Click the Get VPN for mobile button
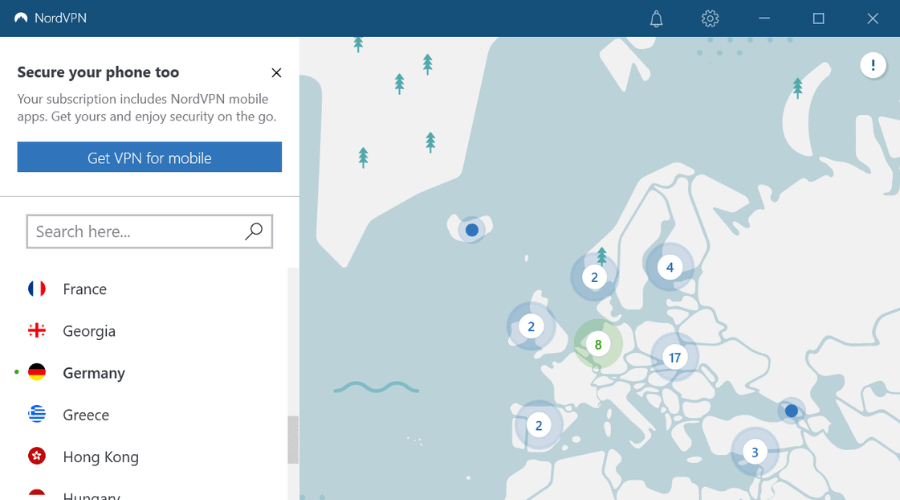 tap(149, 157)
